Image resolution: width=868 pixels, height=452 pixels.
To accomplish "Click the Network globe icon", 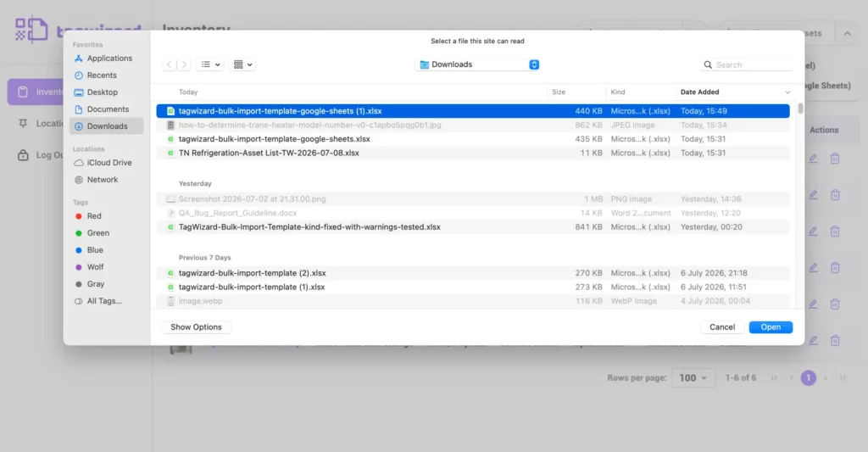I will click(79, 180).
